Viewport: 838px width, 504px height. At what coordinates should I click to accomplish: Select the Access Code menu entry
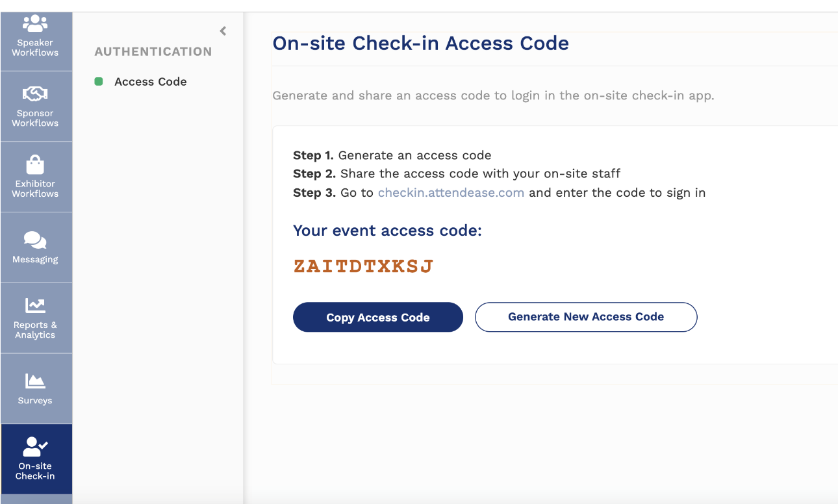150,81
